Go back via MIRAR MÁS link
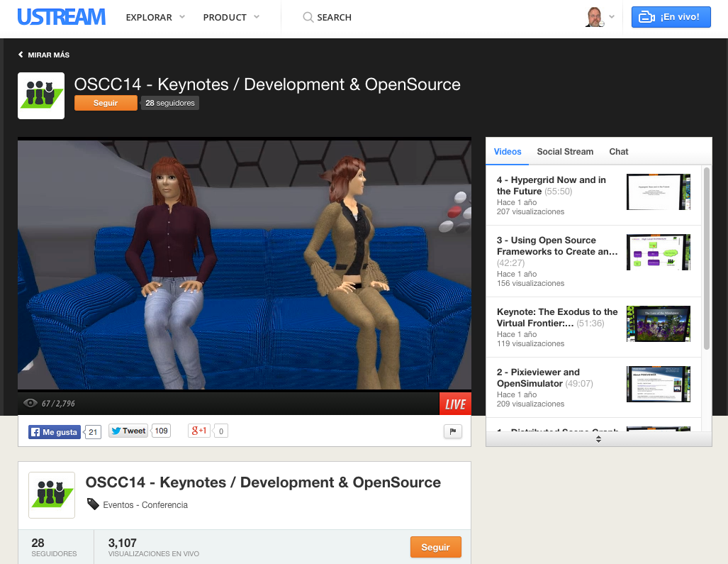The image size is (728, 564). [x=48, y=55]
